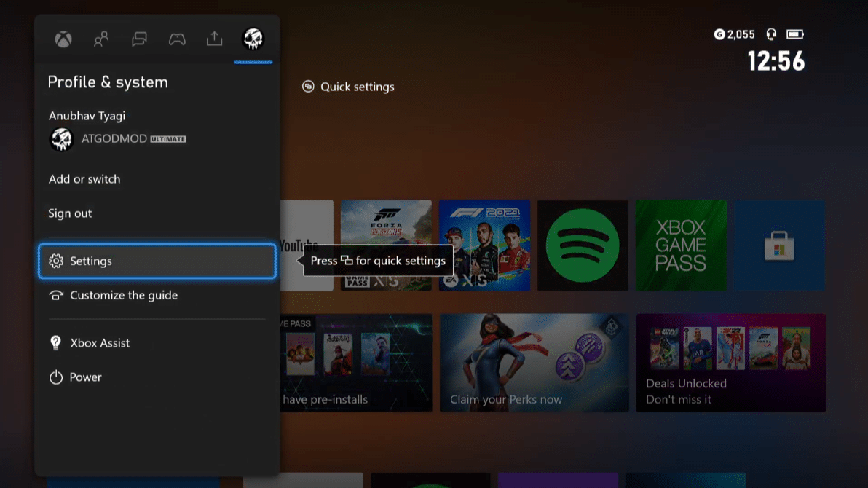Click the 12:56 clock

coord(776,61)
